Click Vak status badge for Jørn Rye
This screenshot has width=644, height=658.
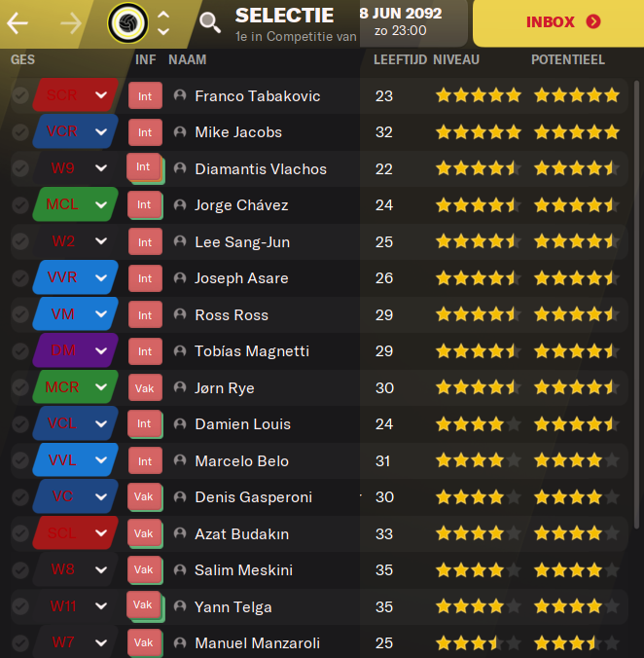[145, 388]
